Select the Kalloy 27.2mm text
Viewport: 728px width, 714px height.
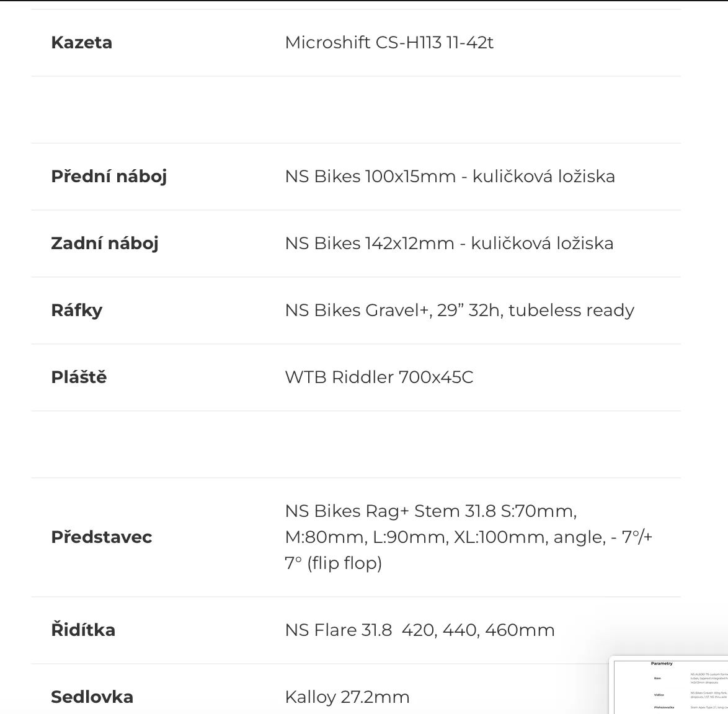(347, 697)
